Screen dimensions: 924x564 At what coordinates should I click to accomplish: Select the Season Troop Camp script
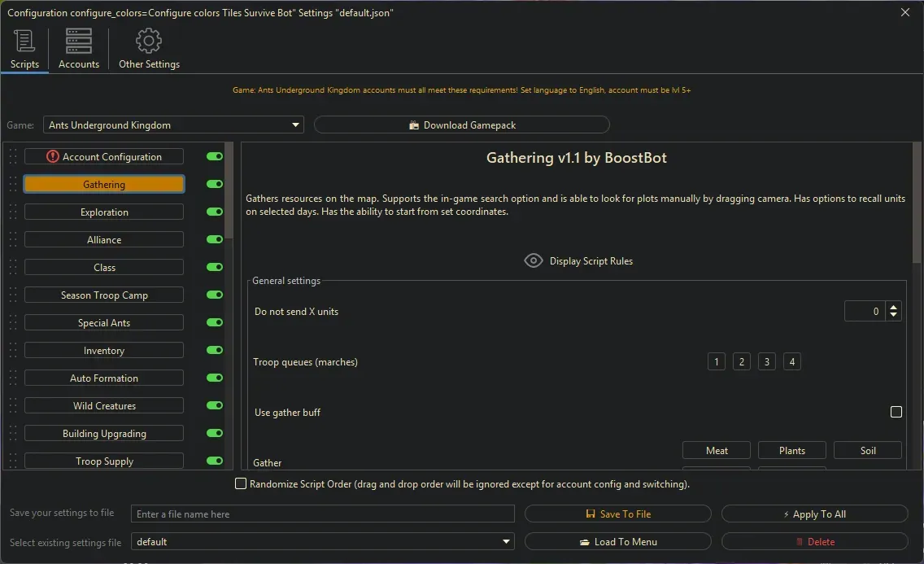click(104, 295)
